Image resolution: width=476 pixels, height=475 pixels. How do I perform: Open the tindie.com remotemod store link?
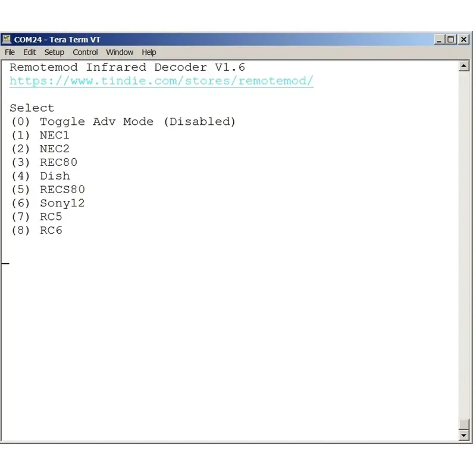[161, 81]
